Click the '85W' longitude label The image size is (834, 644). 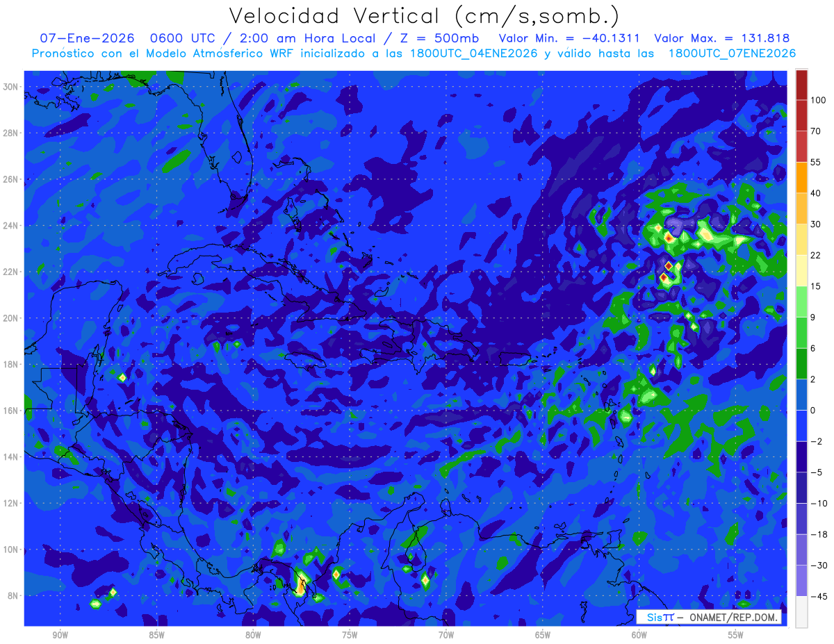pyautogui.click(x=156, y=635)
